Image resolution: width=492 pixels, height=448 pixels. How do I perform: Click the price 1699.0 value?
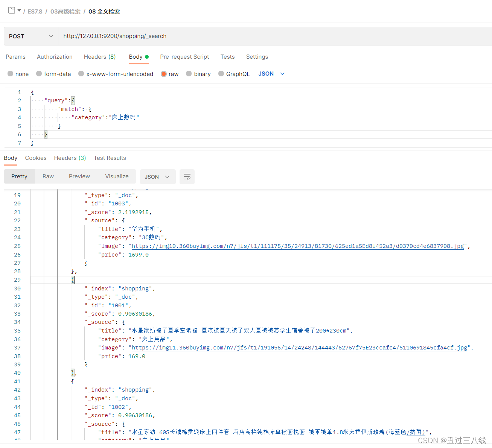coord(139,255)
